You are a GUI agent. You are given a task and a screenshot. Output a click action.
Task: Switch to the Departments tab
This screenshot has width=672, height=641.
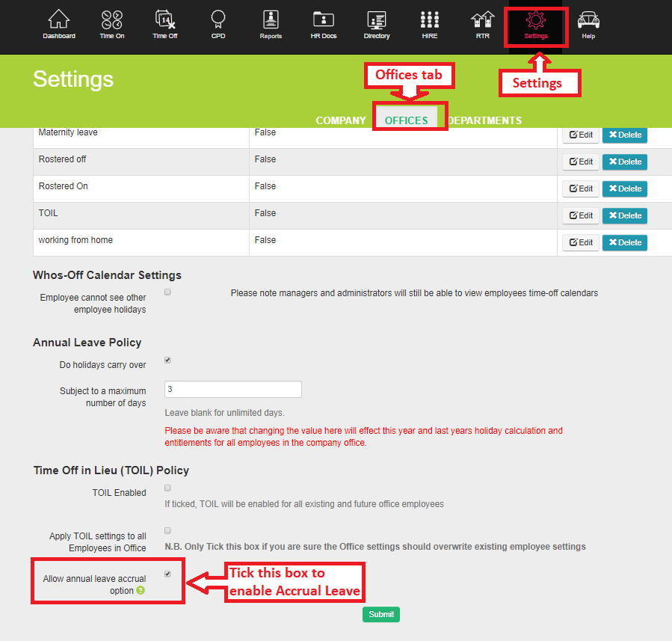pyautogui.click(x=484, y=120)
